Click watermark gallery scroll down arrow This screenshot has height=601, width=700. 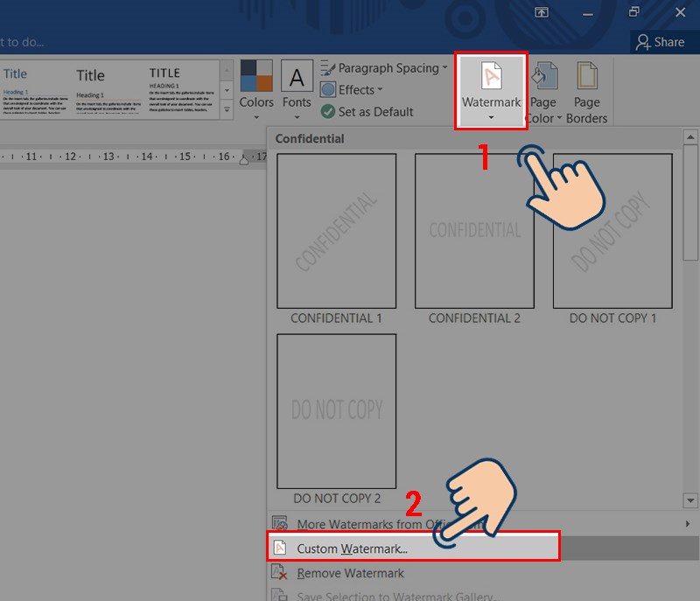click(690, 500)
